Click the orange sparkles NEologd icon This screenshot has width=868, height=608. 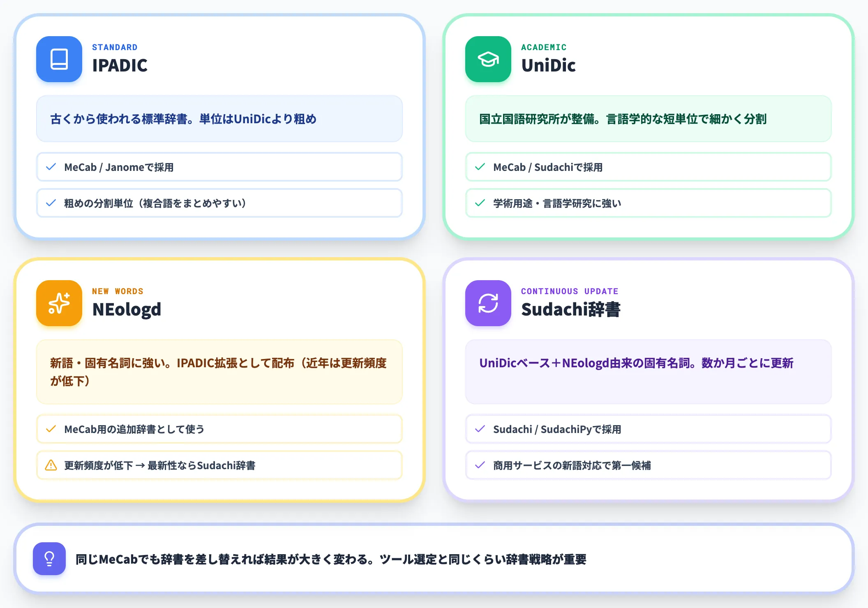point(59,303)
